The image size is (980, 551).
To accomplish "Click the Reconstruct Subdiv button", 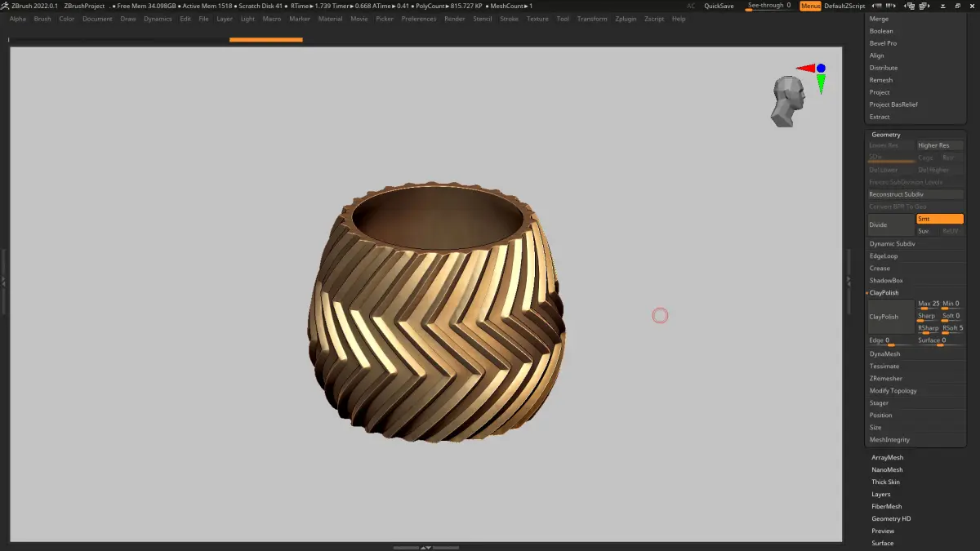I will (915, 194).
